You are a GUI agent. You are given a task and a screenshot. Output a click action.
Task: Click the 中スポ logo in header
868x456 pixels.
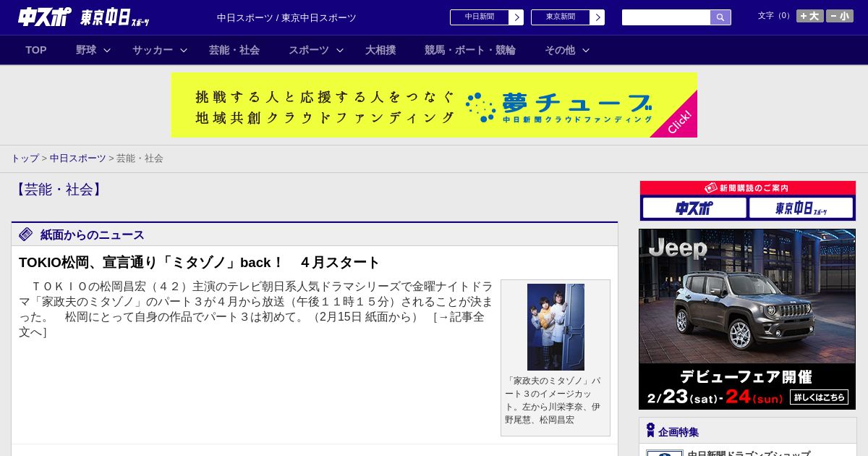pos(45,17)
